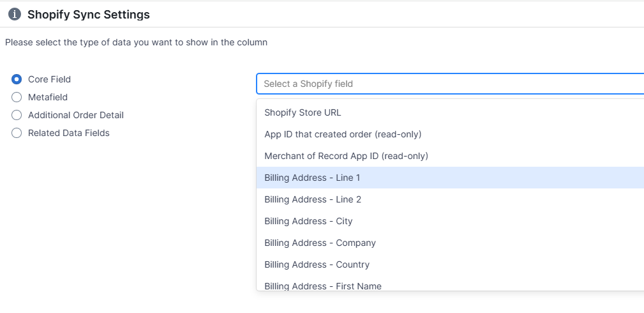
Task: Focus the 'Select a Shopify field' input
Action: tap(450, 84)
